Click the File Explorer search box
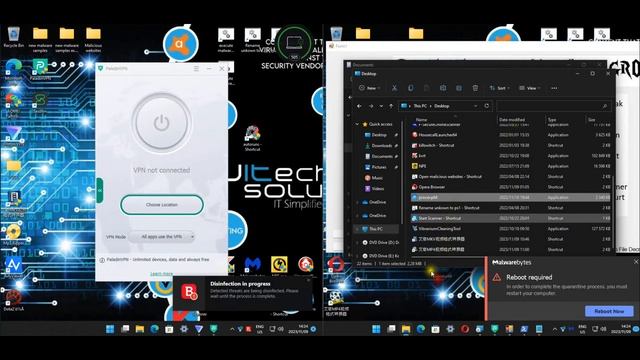The width and height of the screenshot is (640, 360). point(553,106)
